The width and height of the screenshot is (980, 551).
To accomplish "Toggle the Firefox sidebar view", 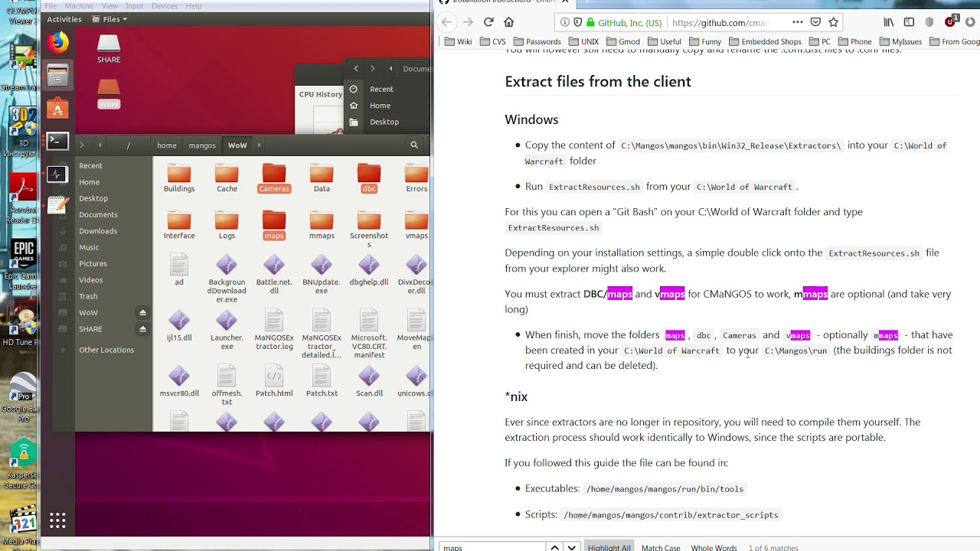I will point(909,22).
